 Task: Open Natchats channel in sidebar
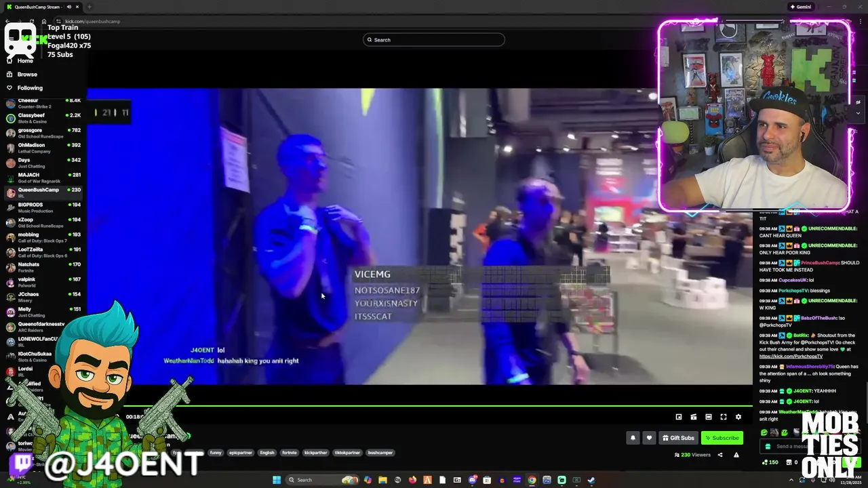[43, 267]
